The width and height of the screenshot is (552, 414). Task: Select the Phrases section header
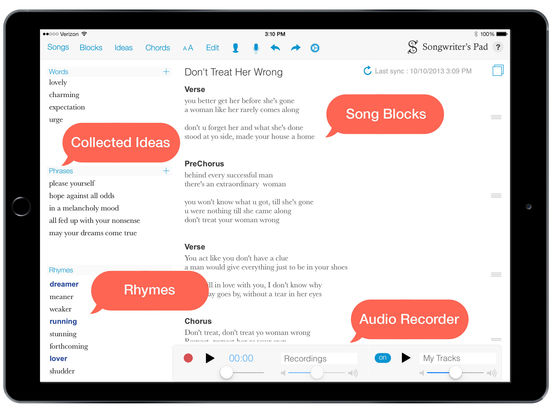61,171
